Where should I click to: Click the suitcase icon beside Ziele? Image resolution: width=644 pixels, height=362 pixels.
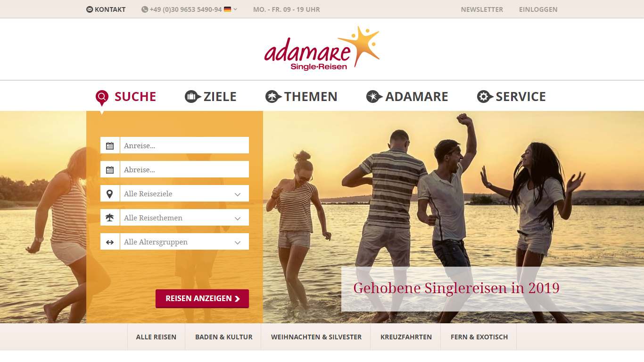[193, 97]
